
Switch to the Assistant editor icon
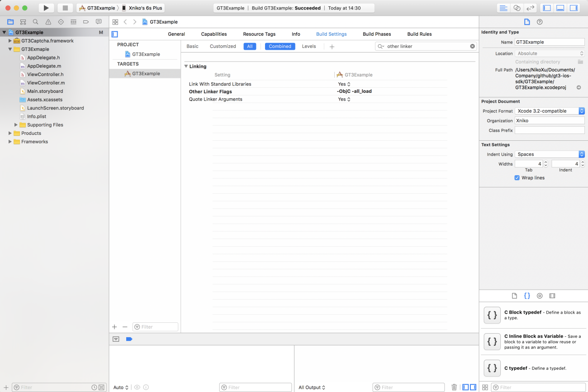(x=517, y=8)
